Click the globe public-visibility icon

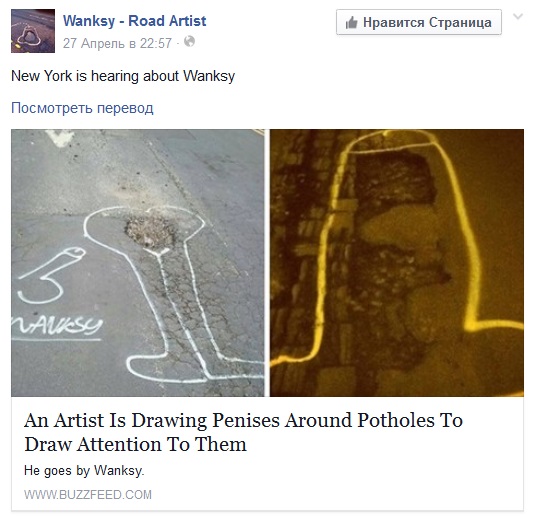tap(189, 42)
